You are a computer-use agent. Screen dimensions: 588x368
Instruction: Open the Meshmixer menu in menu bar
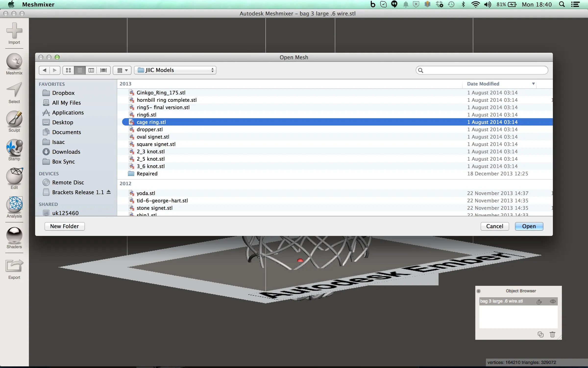[x=38, y=4]
